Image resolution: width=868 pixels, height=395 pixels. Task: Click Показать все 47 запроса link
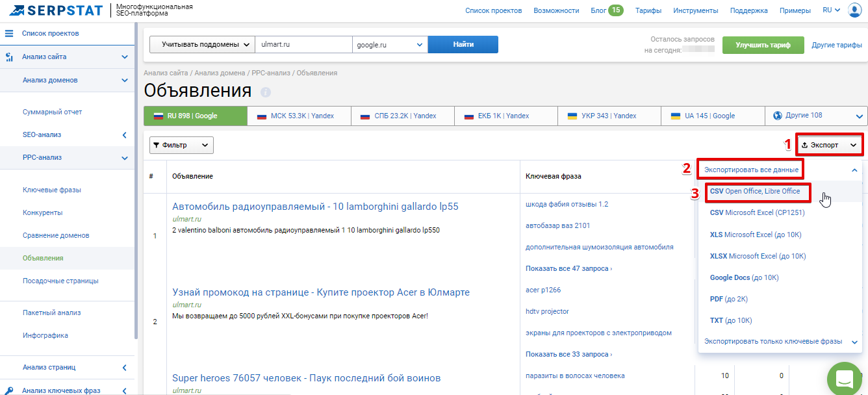tap(568, 269)
